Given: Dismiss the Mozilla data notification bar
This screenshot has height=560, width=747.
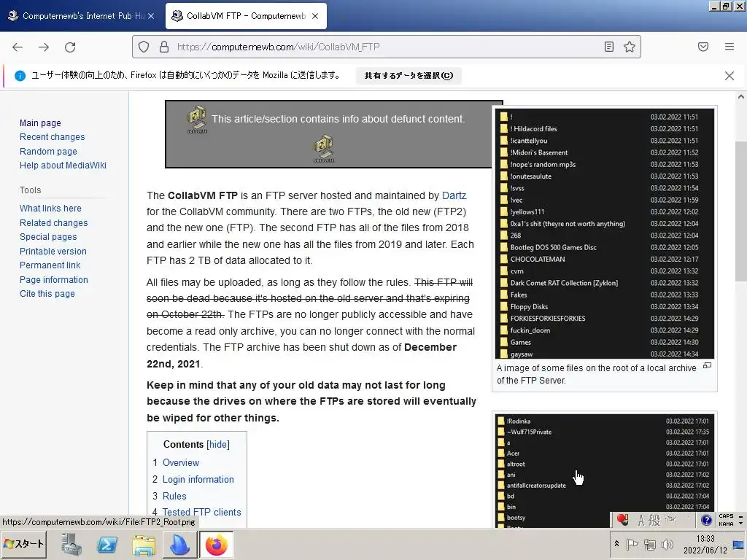Looking at the screenshot, I should [x=729, y=76].
